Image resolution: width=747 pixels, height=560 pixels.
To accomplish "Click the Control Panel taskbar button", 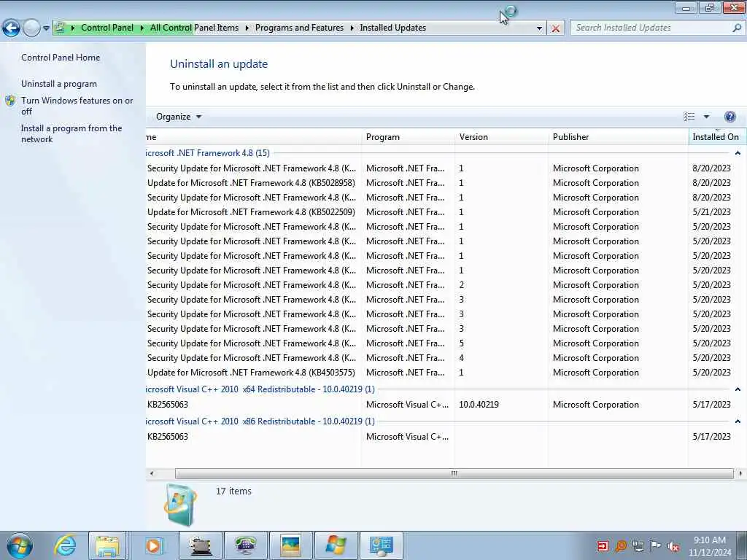I will click(x=381, y=545).
